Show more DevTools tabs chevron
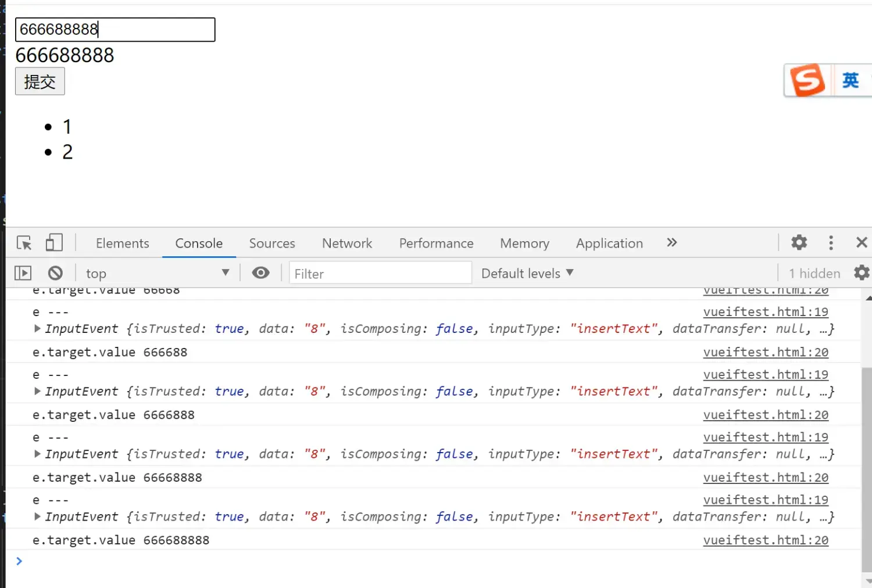 tap(672, 242)
